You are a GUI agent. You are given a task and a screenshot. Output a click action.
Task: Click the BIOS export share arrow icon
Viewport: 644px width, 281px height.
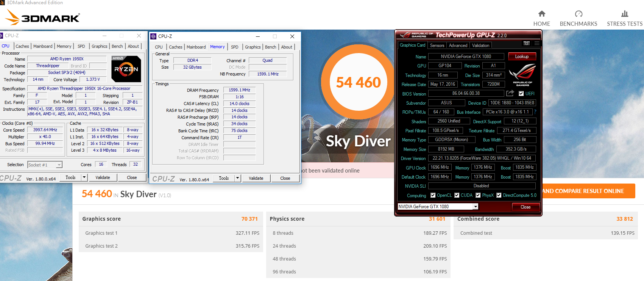[510, 93]
